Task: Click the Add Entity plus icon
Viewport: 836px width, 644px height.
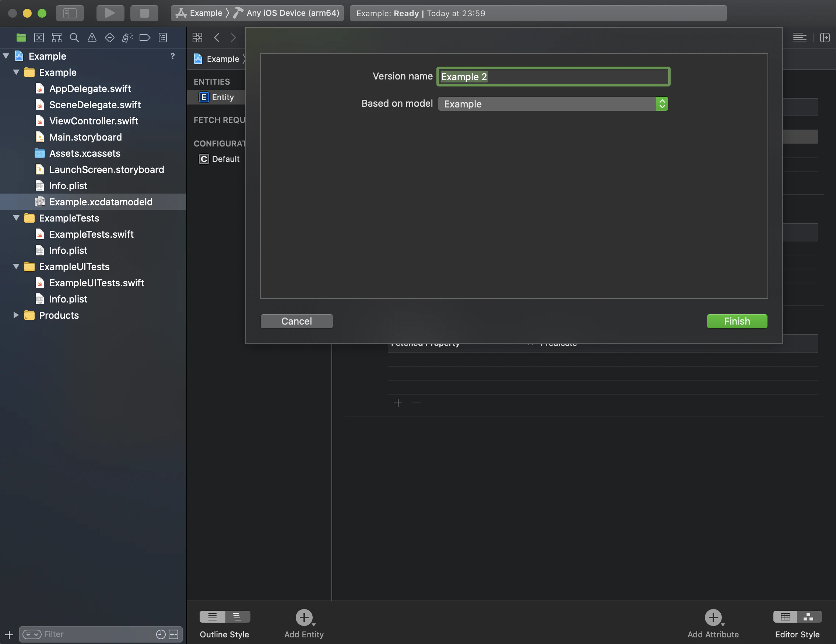Action: pyautogui.click(x=304, y=617)
